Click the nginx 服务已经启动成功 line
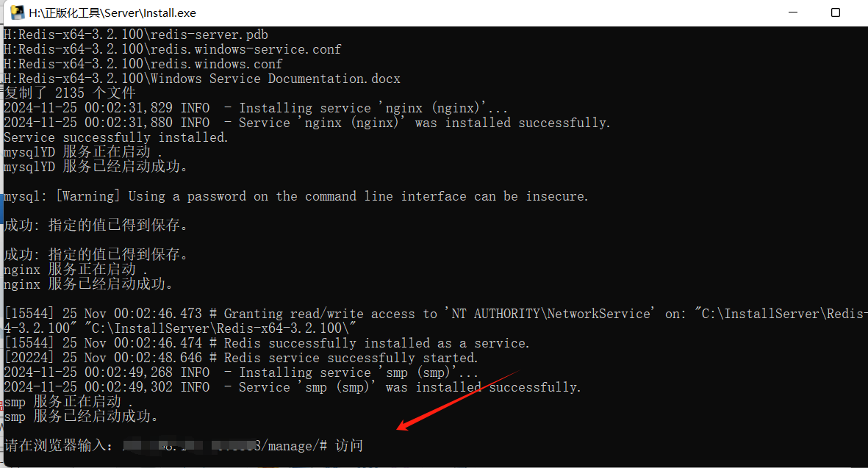The width and height of the screenshot is (868, 468). pos(88,284)
